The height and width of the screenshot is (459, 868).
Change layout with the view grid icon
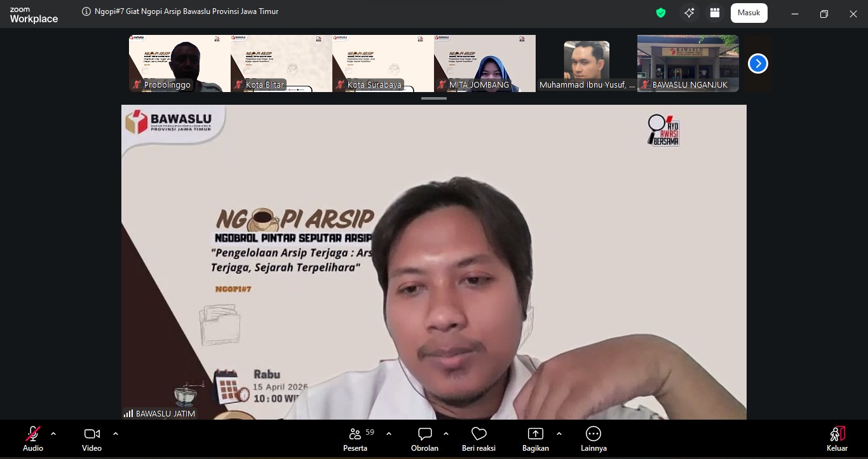coord(715,13)
